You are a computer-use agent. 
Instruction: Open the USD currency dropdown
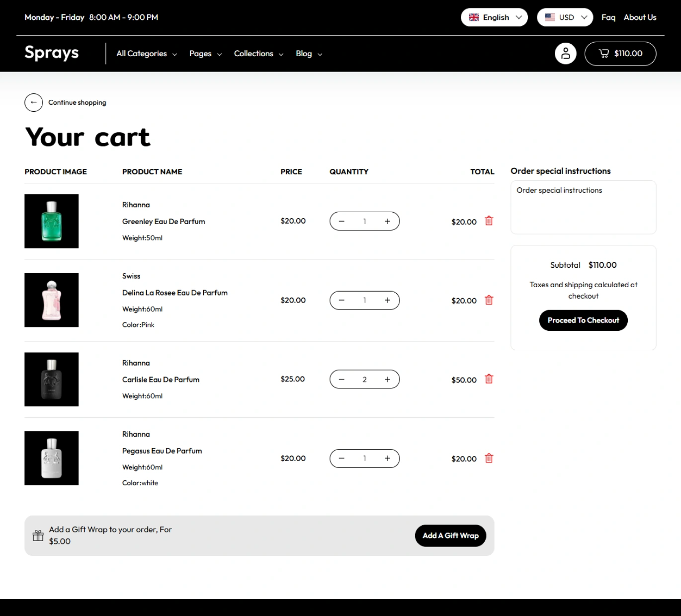[x=565, y=17]
